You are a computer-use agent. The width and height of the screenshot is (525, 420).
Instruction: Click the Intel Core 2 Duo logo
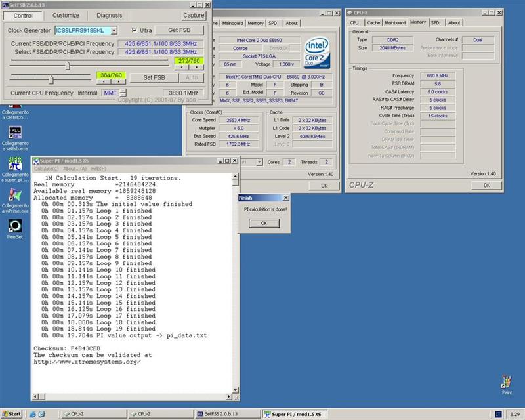[317, 52]
